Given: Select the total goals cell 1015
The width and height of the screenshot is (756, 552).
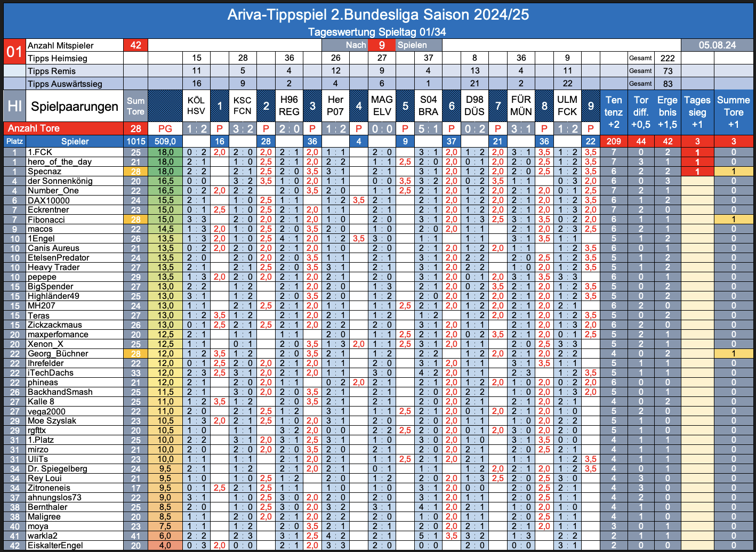Looking at the screenshot, I should (x=135, y=141).
